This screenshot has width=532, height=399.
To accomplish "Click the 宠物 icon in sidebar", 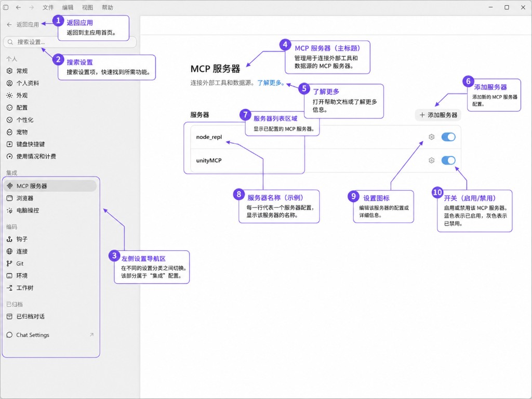I will click(9, 132).
